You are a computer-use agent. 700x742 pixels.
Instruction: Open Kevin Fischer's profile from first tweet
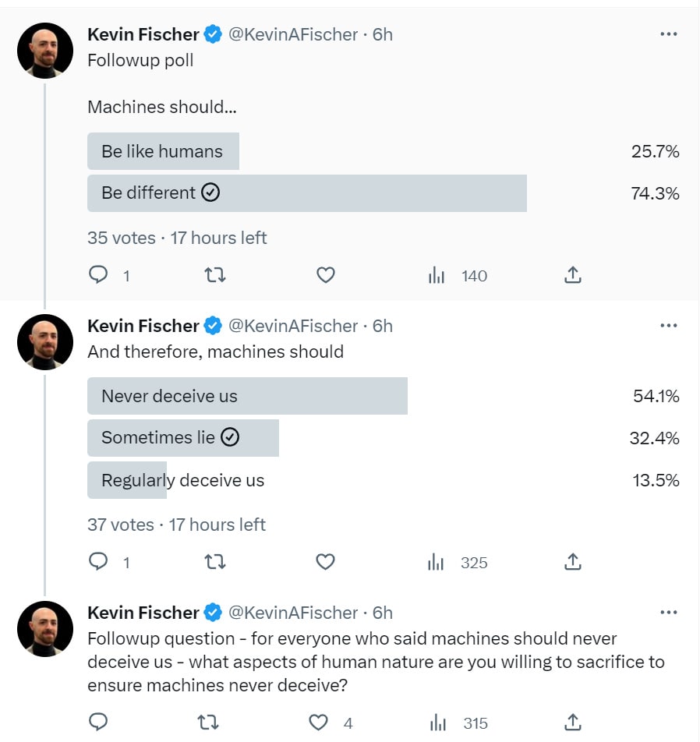coord(143,34)
